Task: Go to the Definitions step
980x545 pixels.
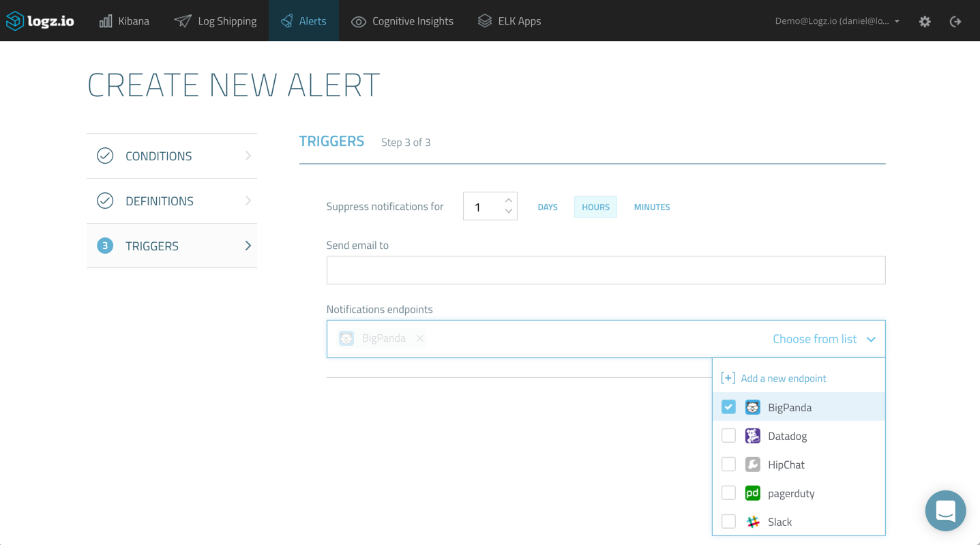Action: click(172, 201)
